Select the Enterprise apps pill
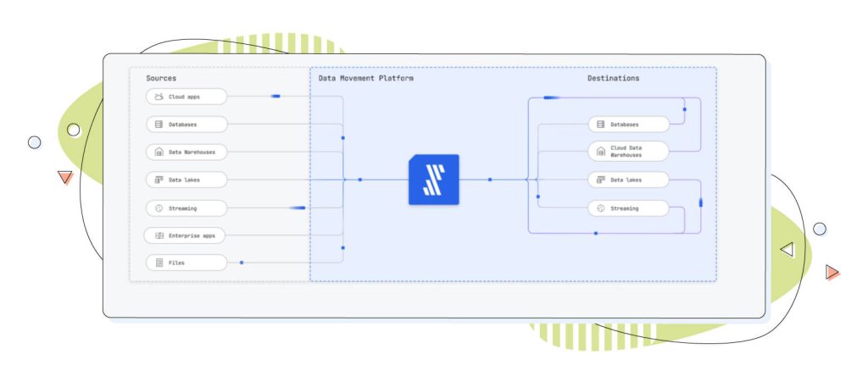Screen dimensions: 868x371 point(184,235)
